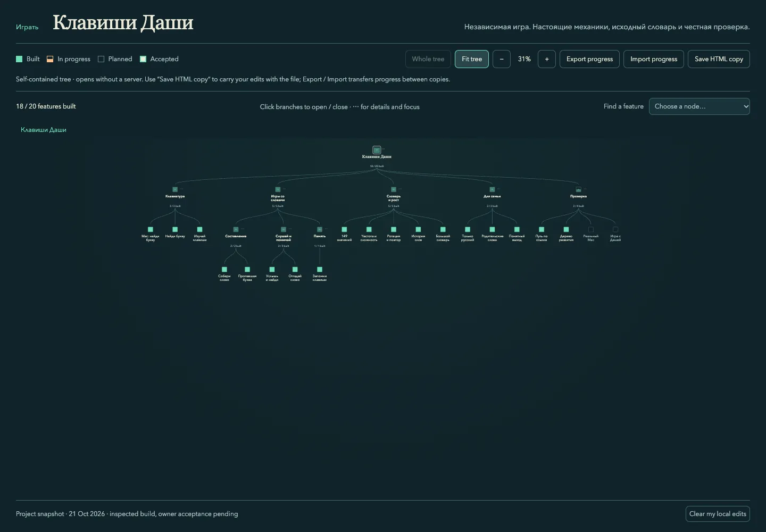Select the 'Изучай клавиши' feature node square

[x=199, y=229]
